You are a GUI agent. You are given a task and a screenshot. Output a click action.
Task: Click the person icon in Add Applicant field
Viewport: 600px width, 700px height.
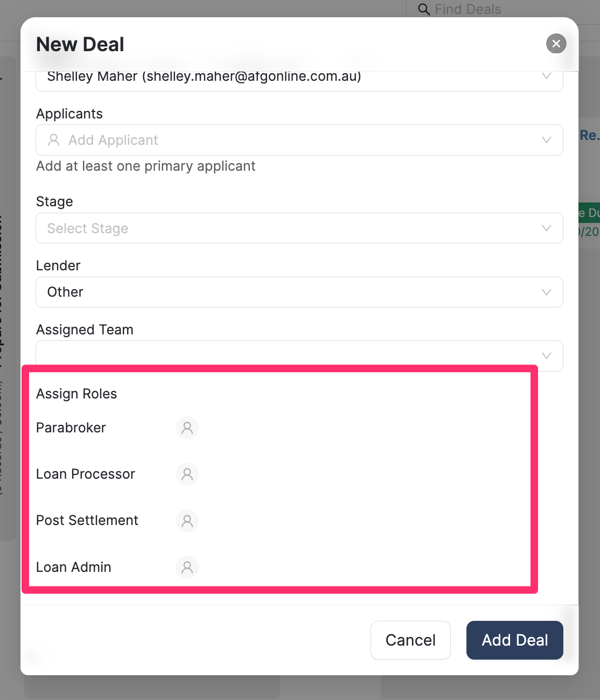click(54, 140)
